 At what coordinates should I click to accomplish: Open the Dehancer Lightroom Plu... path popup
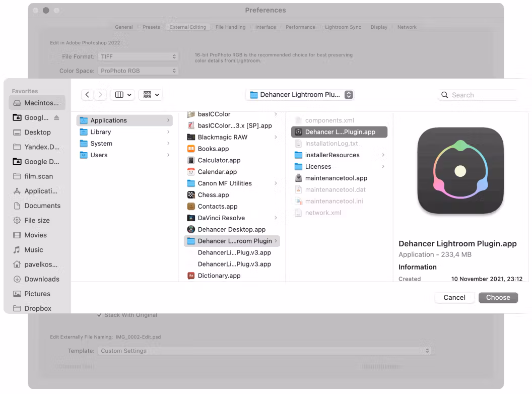click(300, 95)
